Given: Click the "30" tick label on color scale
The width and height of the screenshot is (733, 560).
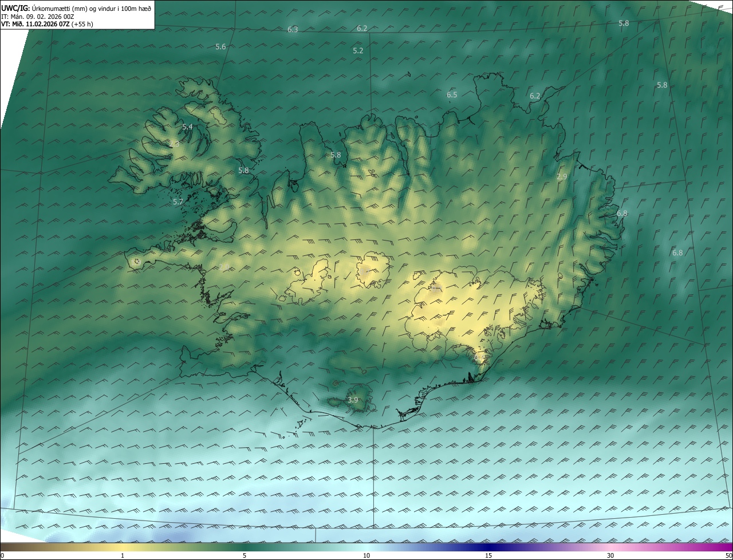Looking at the screenshot, I should click(610, 555).
